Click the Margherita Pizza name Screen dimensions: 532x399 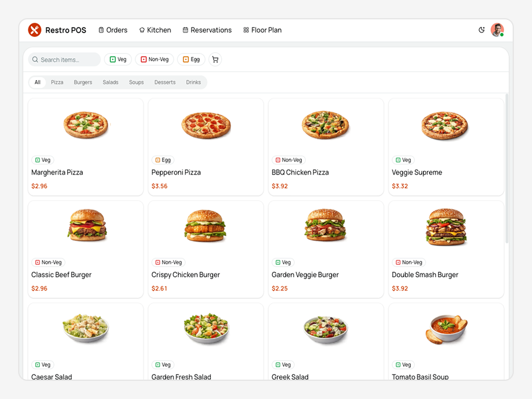pos(57,172)
